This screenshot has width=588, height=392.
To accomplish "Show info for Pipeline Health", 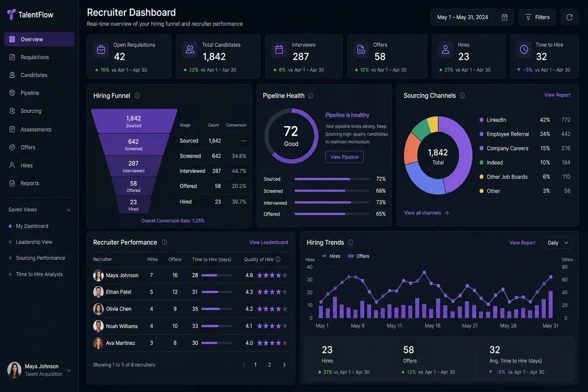I will 311,96.
